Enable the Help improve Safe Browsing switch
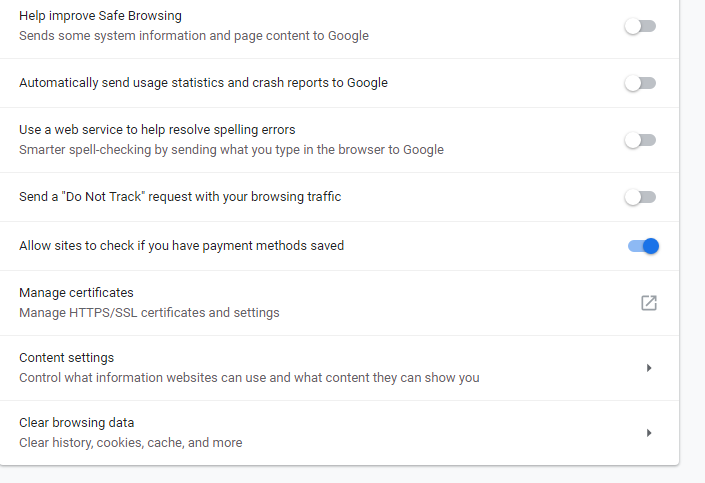This screenshot has height=483, width=705. point(640,26)
